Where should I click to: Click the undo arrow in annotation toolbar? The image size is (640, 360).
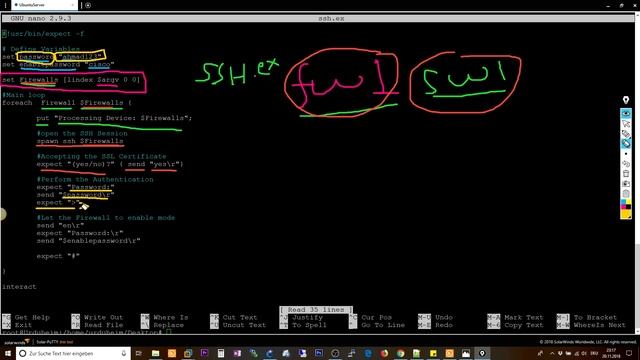coord(626,164)
